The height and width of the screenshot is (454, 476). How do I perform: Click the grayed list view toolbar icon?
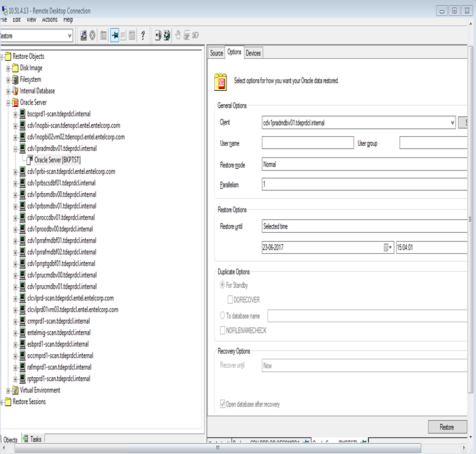[123, 36]
